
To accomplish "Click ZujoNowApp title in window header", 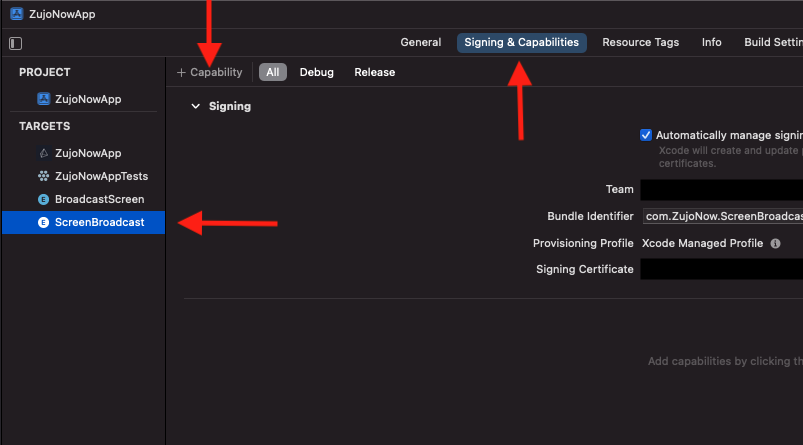I will 62,14.
